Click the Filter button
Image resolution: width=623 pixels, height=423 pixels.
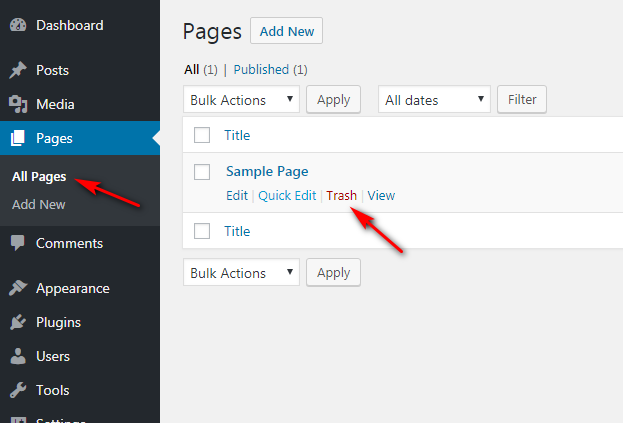[522, 100]
